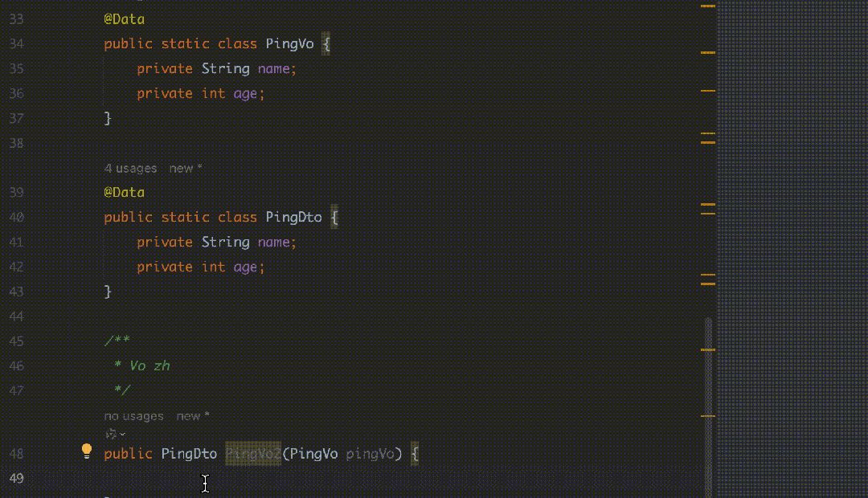The image size is (868, 498).
Task: Click the pingVo parameter name on line 48
Action: tap(370, 454)
